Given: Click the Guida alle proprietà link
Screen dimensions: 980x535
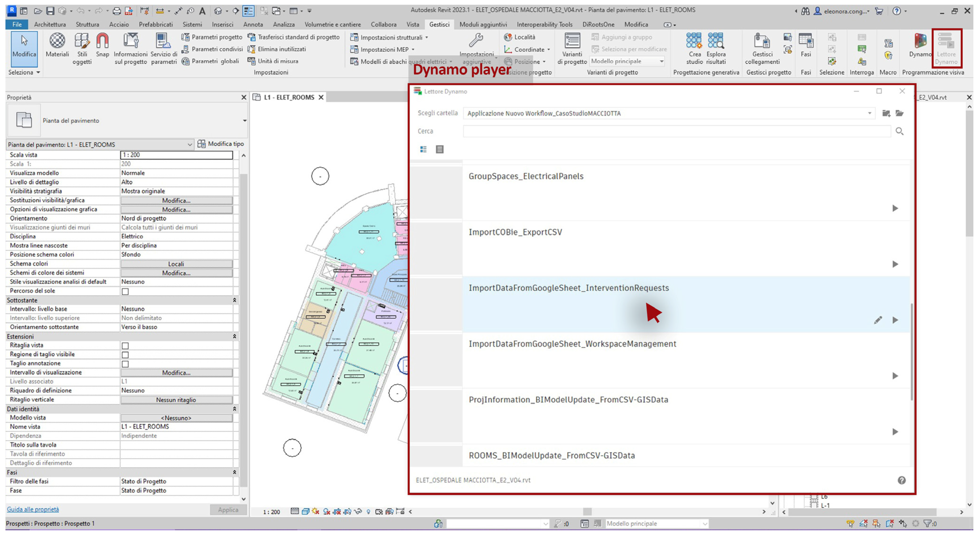Looking at the screenshot, I should coord(33,509).
